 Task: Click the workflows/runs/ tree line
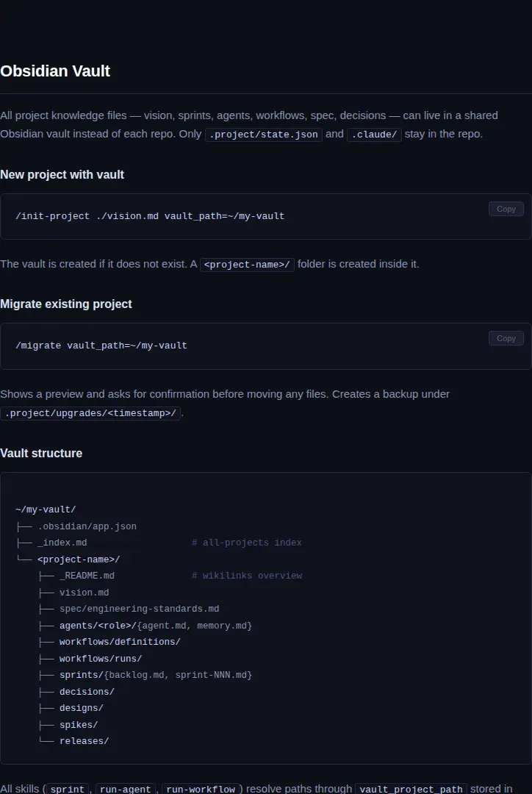click(x=101, y=659)
